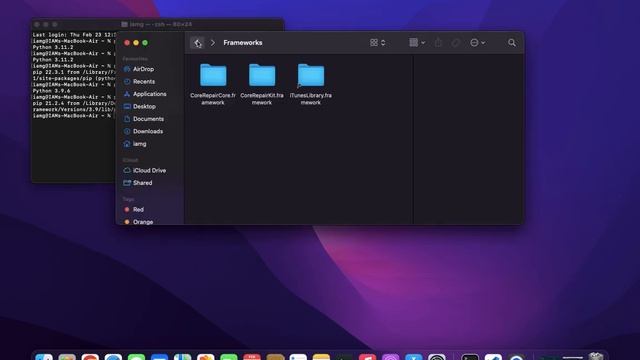The width and height of the screenshot is (640, 360).
Task: Select iTunesLibrary.framework folder
Action: click(x=311, y=75)
